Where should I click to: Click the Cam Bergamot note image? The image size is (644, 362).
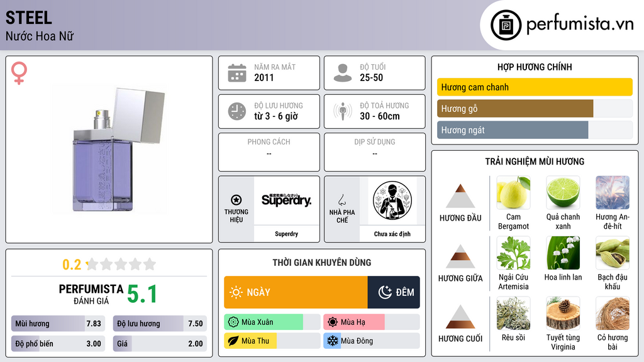(x=513, y=193)
